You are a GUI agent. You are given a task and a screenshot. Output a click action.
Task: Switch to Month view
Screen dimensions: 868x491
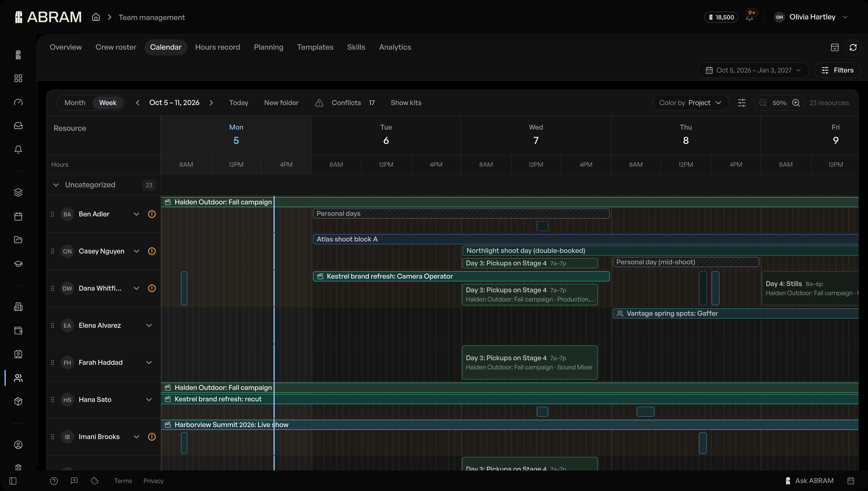tap(75, 103)
